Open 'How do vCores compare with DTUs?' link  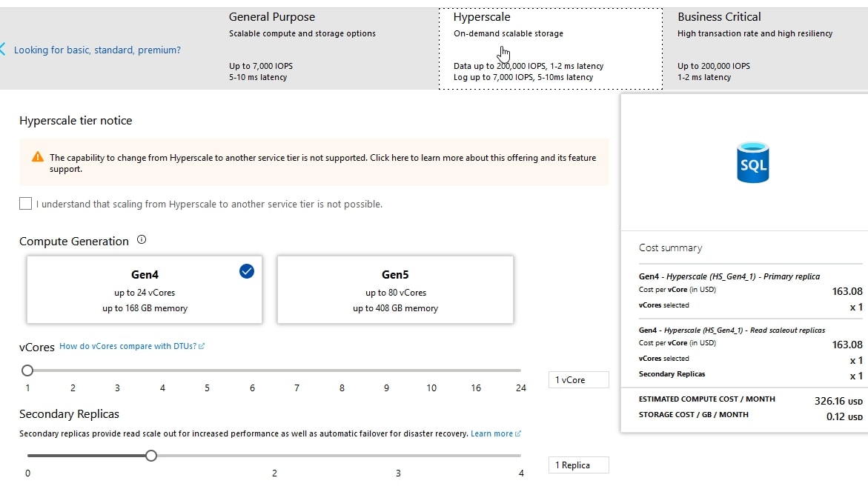128,346
